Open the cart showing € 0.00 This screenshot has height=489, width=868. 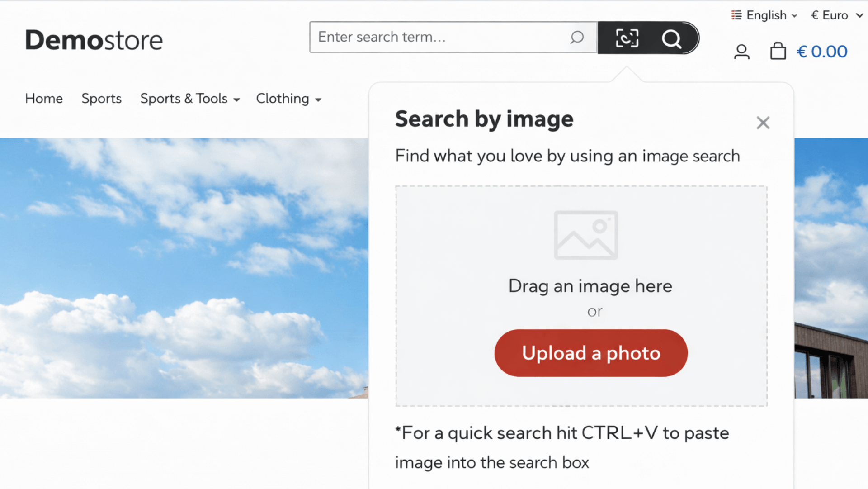822,51
